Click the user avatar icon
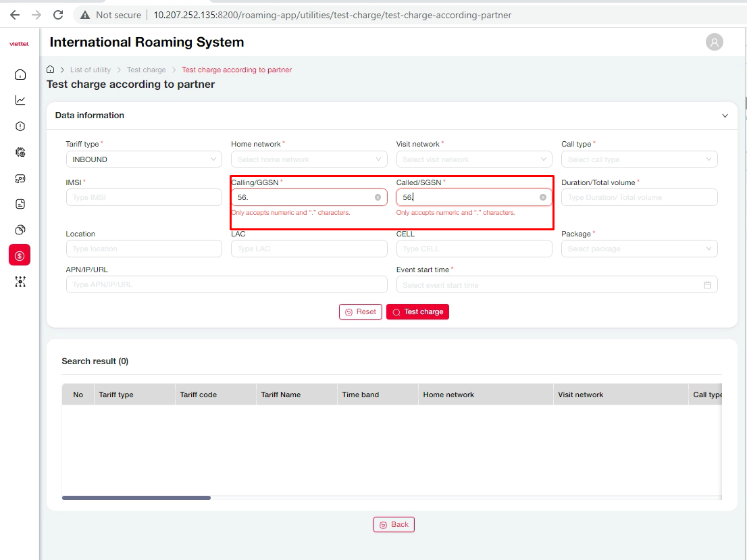 [714, 42]
